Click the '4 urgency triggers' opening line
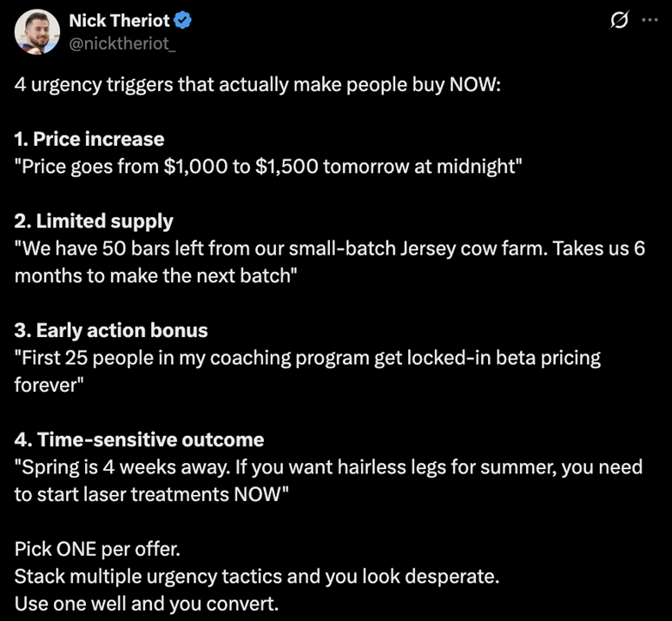This screenshot has width=672, height=621. click(x=258, y=84)
